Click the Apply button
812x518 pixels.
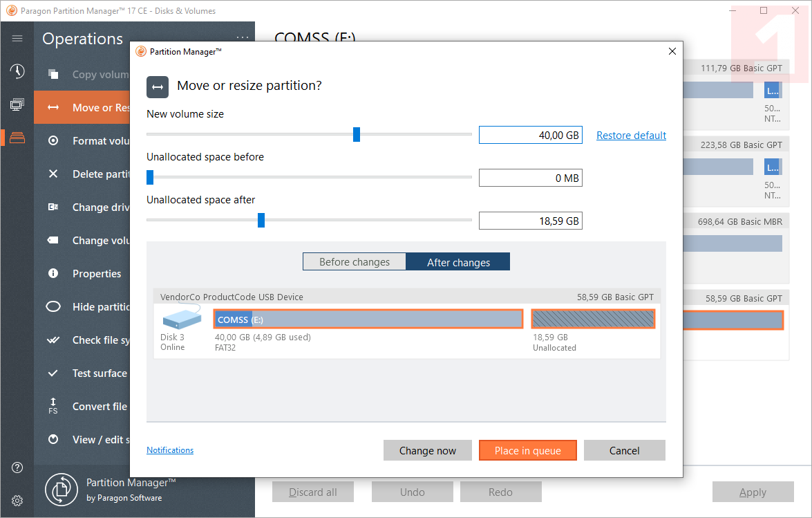pyautogui.click(x=753, y=492)
